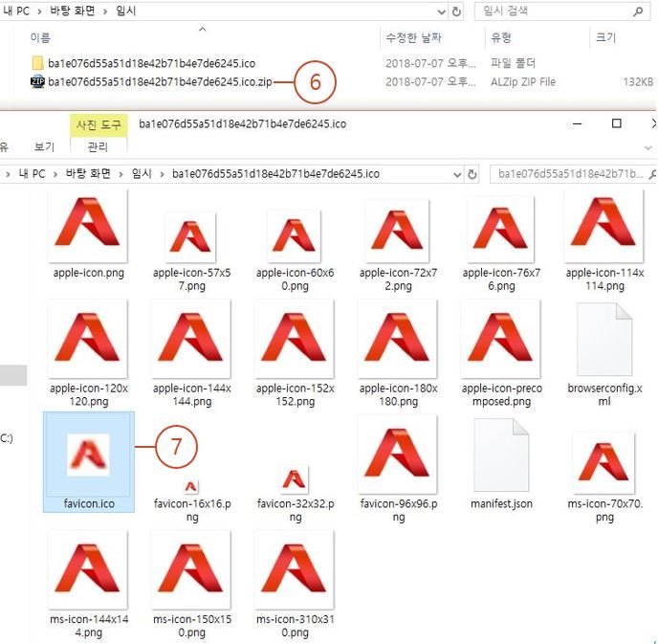Open address history dropdown in lower window

pos(457,174)
